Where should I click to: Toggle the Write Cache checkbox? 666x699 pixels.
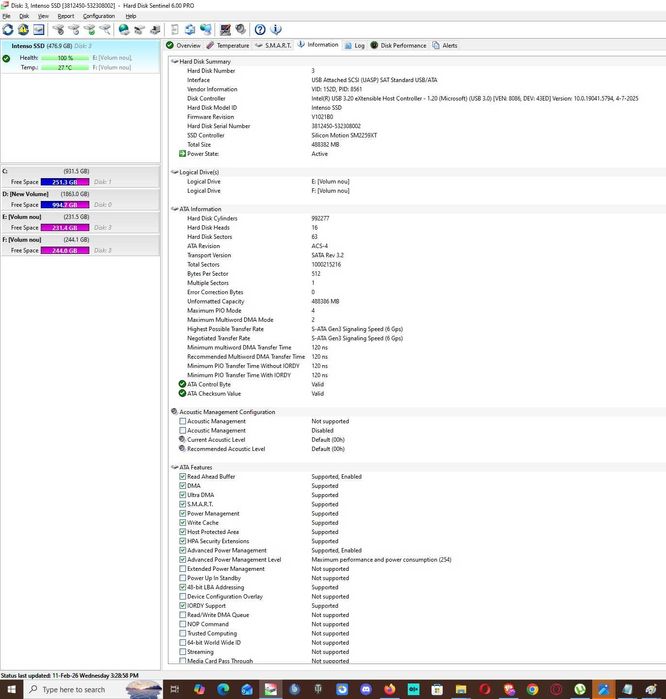(182, 523)
